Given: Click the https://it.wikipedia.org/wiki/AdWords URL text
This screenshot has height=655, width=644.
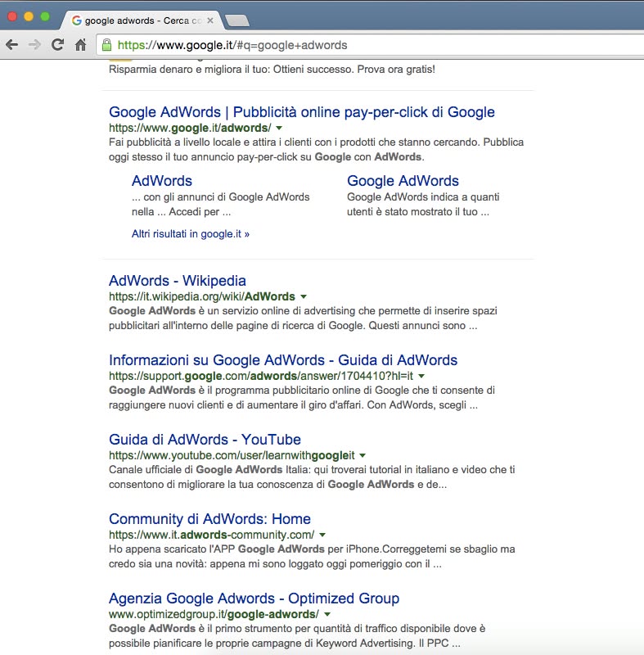Looking at the screenshot, I should coord(202,296).
